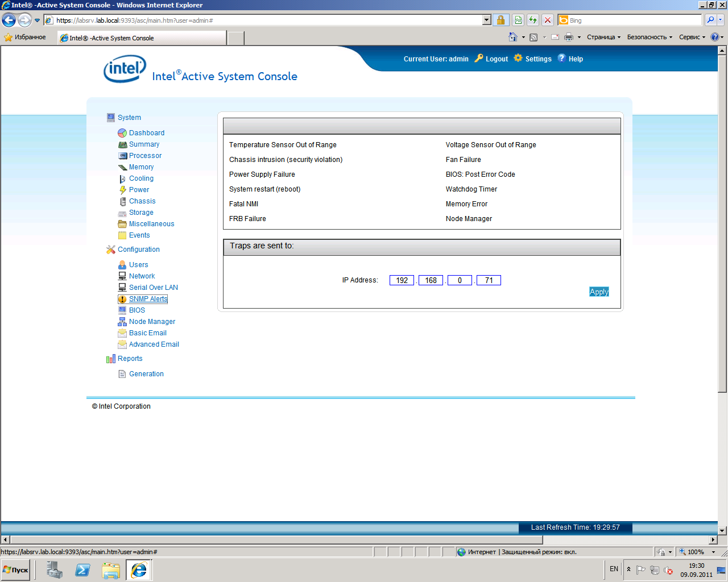Click the Logout link
This screenshot has height=582, width=728.
(x=497, y=59)
